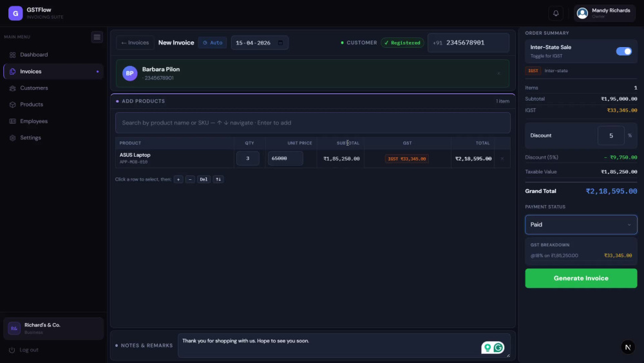Screen dimensions: 644x363
Task: Click the plus quantity shortcut button
Action: click(x=178, y=179)
